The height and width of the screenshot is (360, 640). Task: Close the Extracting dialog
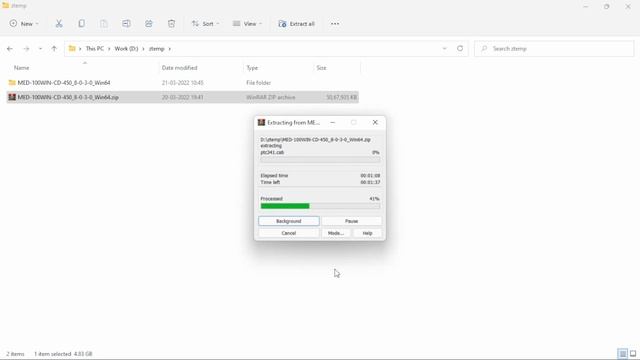click(x=375, y=122)
